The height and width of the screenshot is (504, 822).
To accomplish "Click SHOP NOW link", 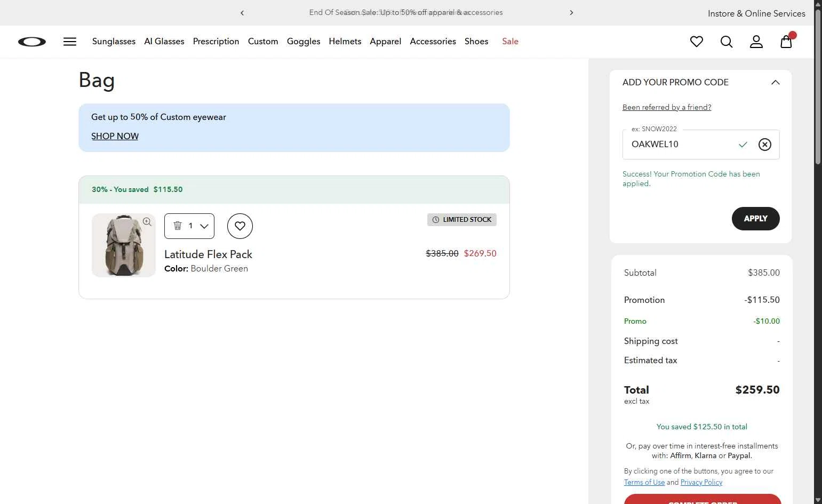I will [x=115, y=137].
